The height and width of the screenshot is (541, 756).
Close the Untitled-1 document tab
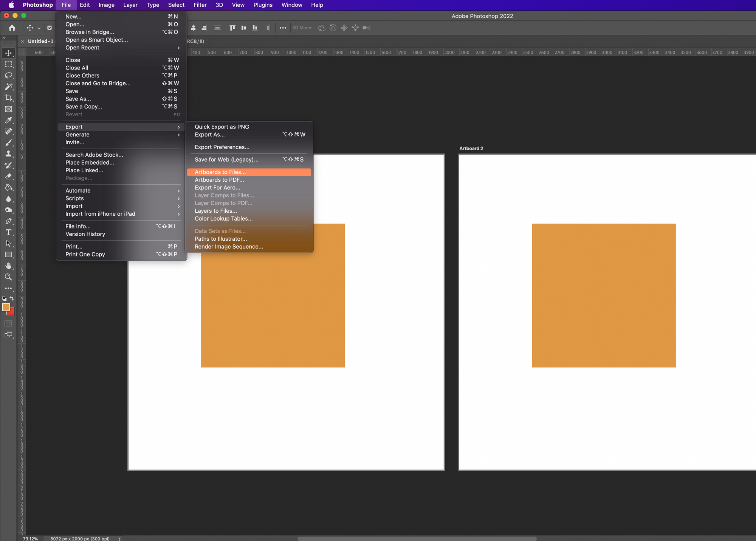pyautogui.click(x=23, y=42)
